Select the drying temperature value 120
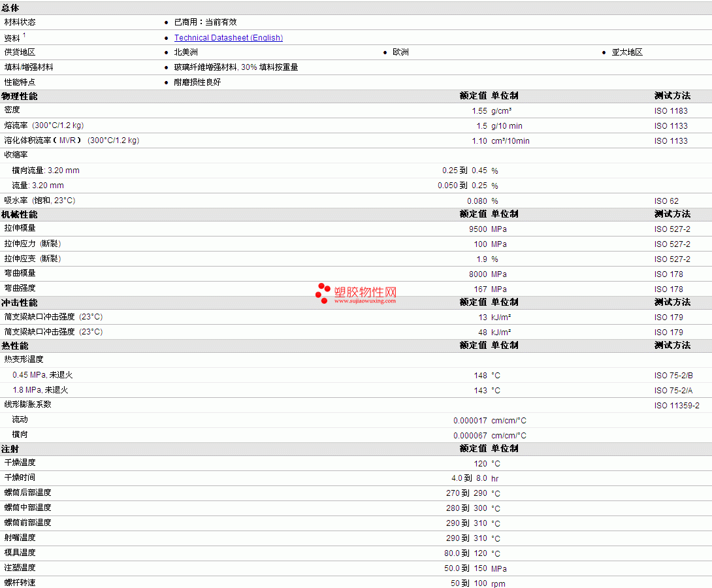 (x=480, y=464)
